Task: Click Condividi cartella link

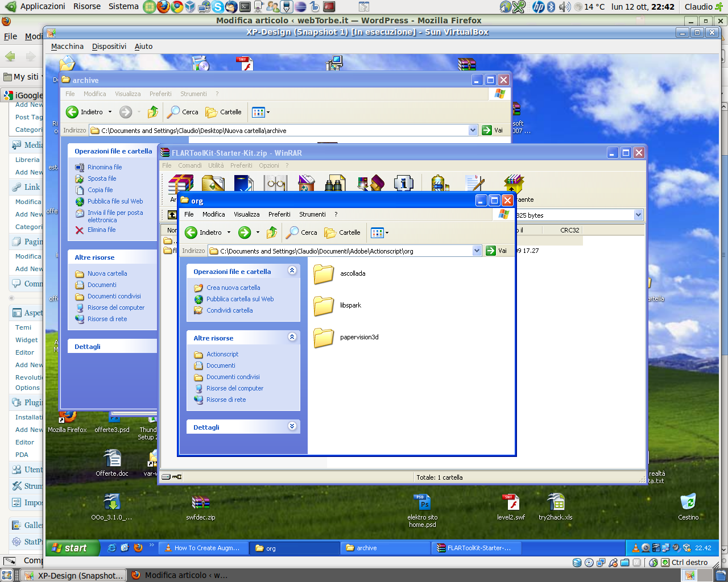Action: (x=230, y=310)
